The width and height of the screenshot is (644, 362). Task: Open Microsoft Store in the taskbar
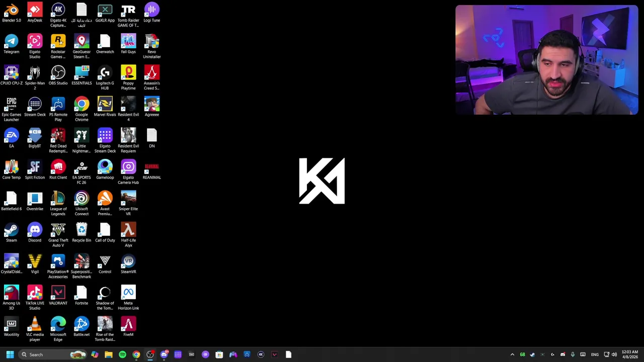[x=219, y=354]
